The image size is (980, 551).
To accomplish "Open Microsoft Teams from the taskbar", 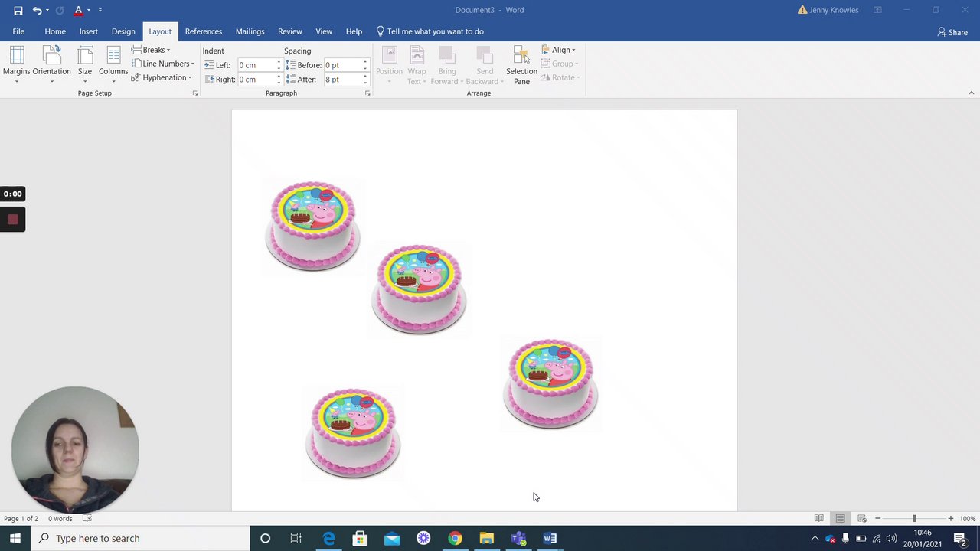I will click(518, 538).
